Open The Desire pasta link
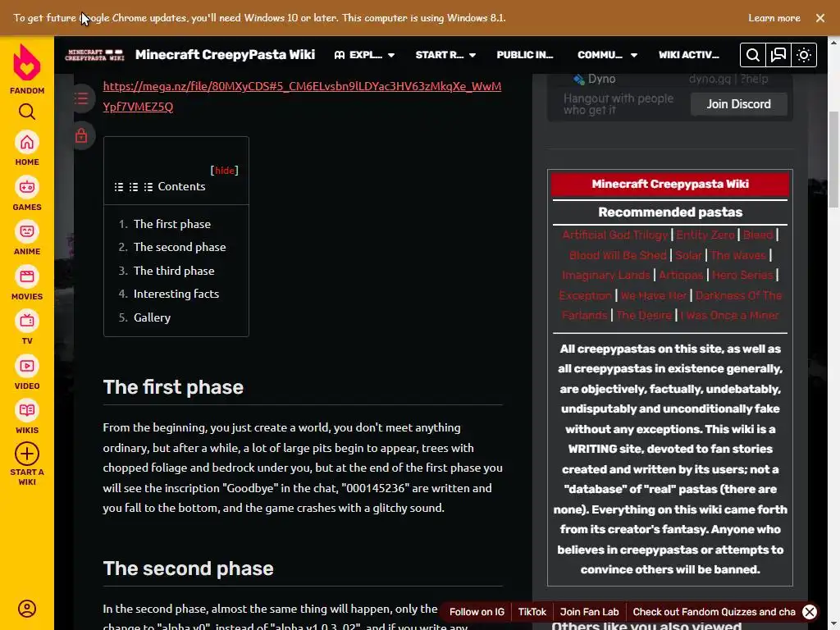The image size is (840, 630). [x=644, y=315]
